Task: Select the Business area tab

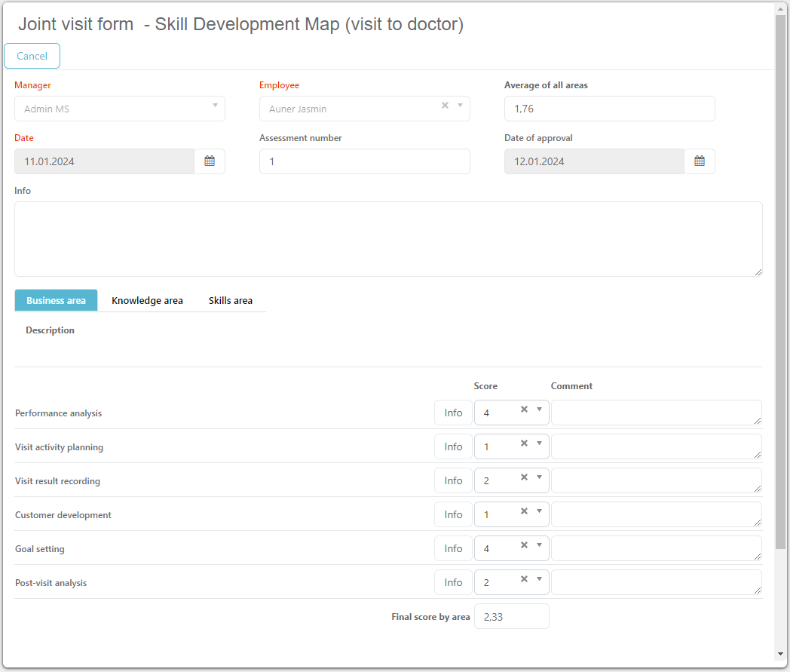Action: point(56,300)
